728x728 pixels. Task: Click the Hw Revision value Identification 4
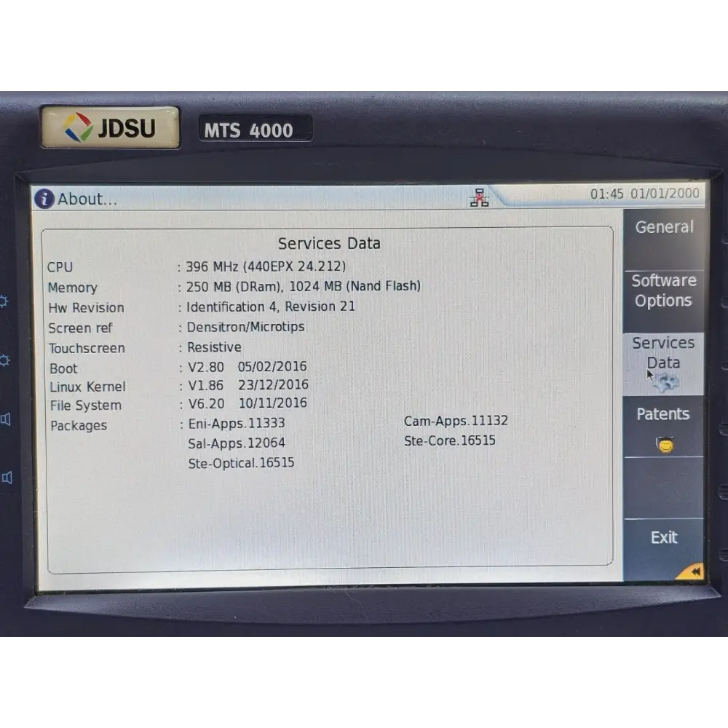tap(232, 307)
